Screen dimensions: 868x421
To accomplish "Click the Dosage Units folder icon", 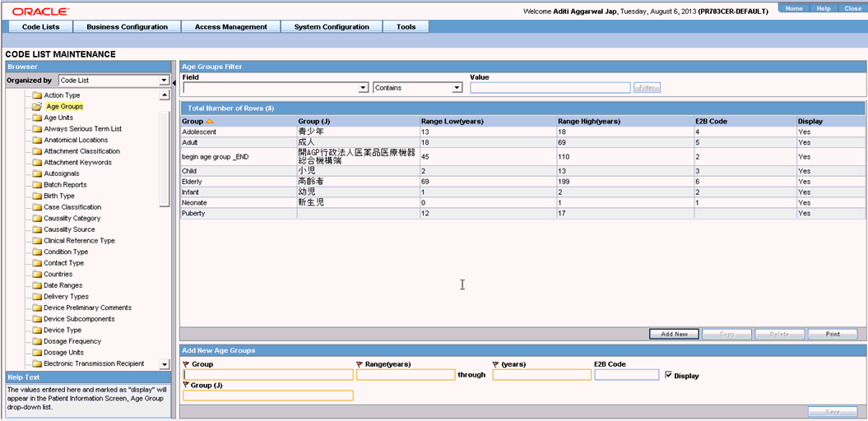I will click(37, 353).
